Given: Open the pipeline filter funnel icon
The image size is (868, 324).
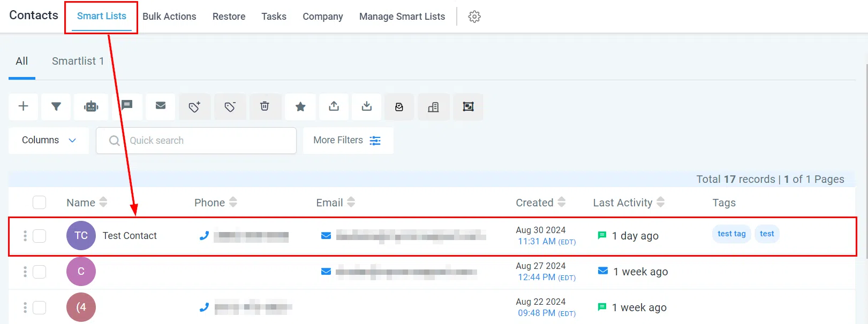Looking at the screenshot, I should click(x=56, y=106).
